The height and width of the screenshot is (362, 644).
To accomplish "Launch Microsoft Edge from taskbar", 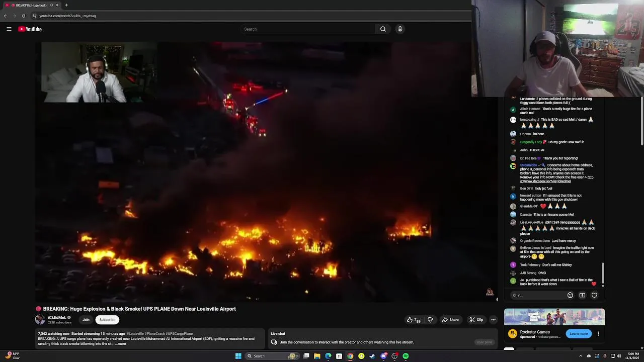I will click(x=328, y=356).
